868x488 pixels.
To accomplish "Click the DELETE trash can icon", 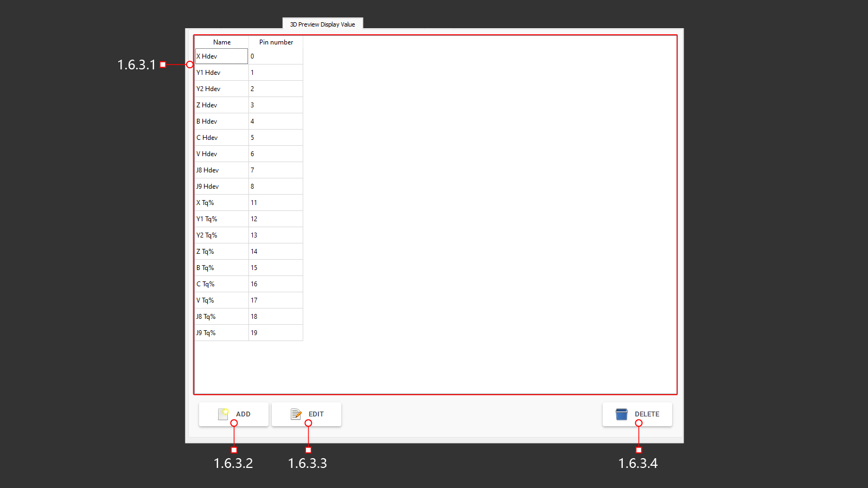I will point(620,414).
